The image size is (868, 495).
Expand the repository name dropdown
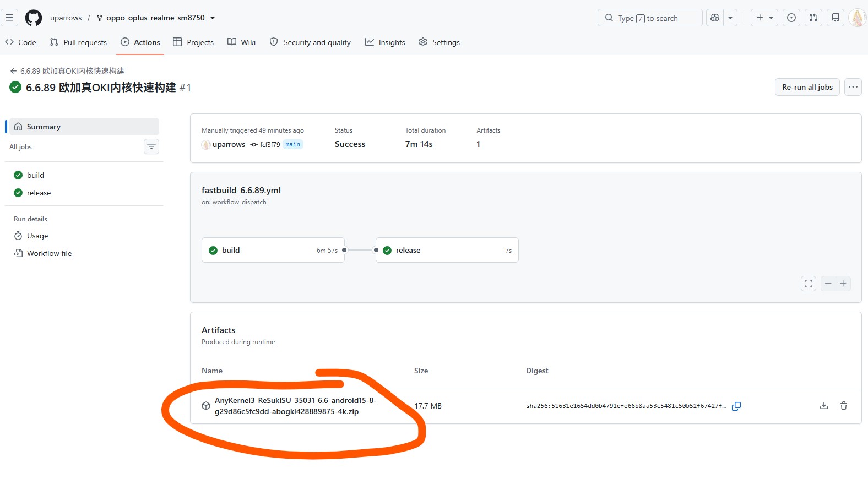[x=213, y=18]
